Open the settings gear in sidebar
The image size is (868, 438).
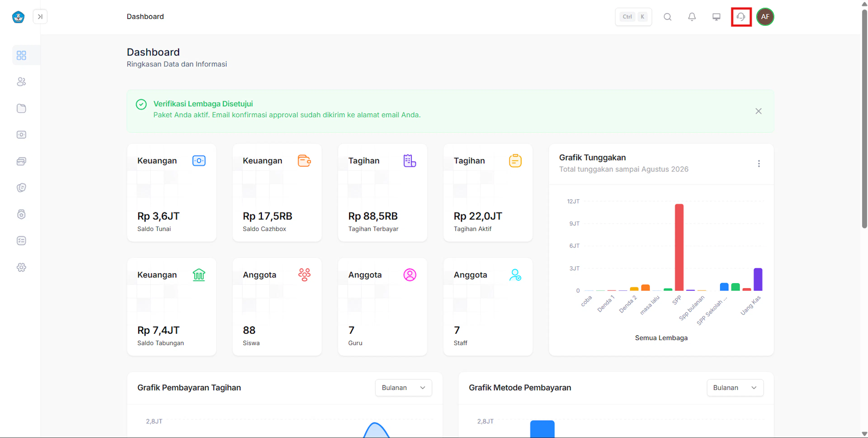click(21, 267)
